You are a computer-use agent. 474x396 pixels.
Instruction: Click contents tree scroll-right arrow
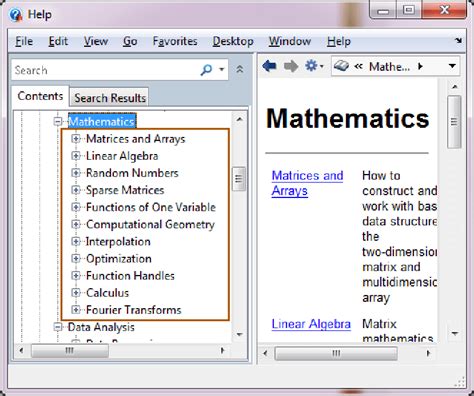click(222, 350)
